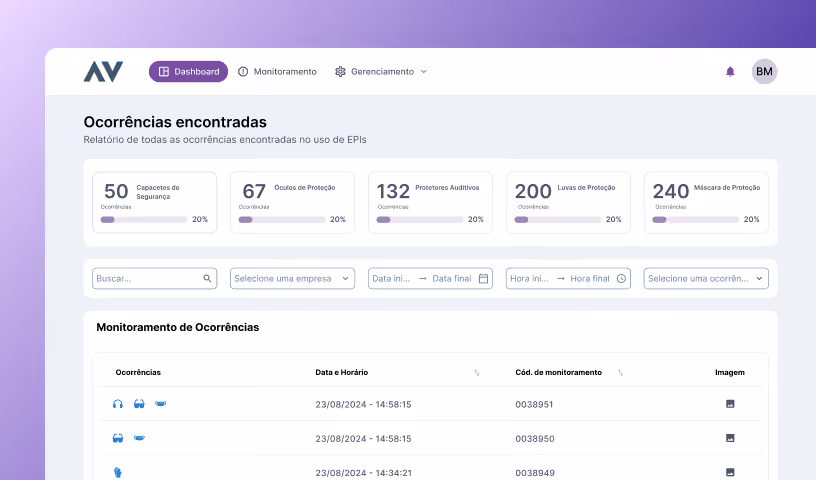The height and width of the screenshot is (480, 816).
Task: Select the Óculos de Proteção card
Action: [x=292, y=203]
